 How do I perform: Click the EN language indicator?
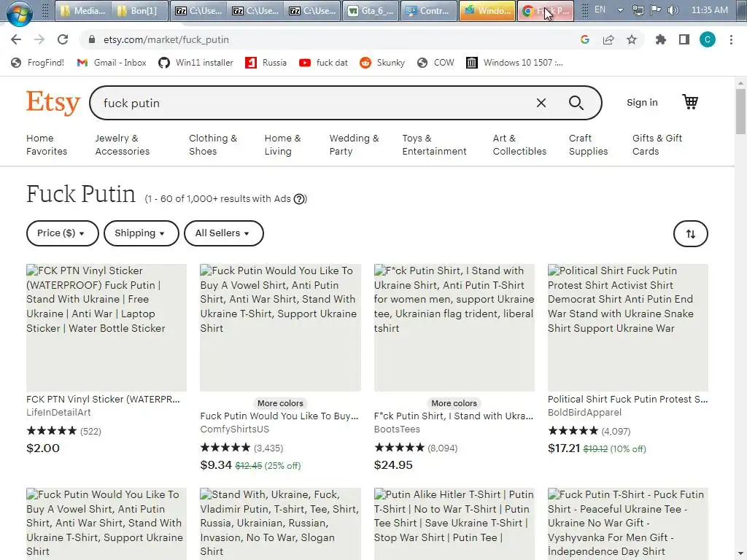(x=600, y=9)
